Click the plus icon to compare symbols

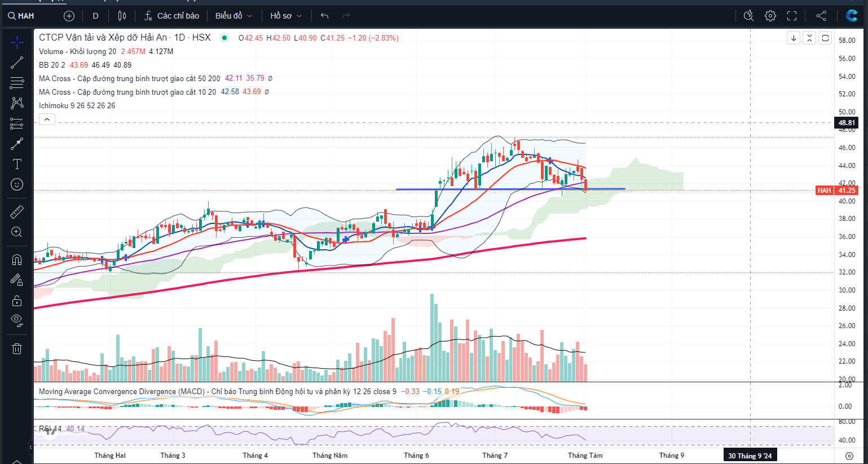click(x=69, y=16)
